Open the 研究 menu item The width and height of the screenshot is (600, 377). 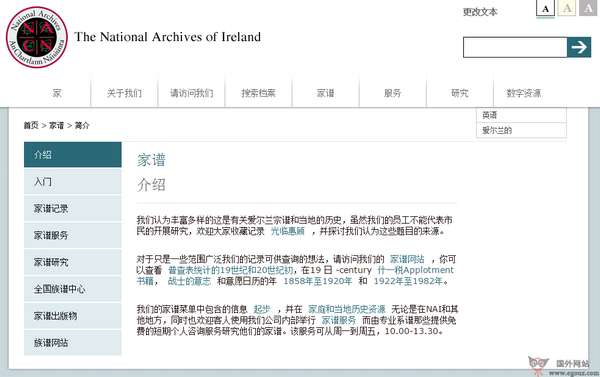pos(460,93)
